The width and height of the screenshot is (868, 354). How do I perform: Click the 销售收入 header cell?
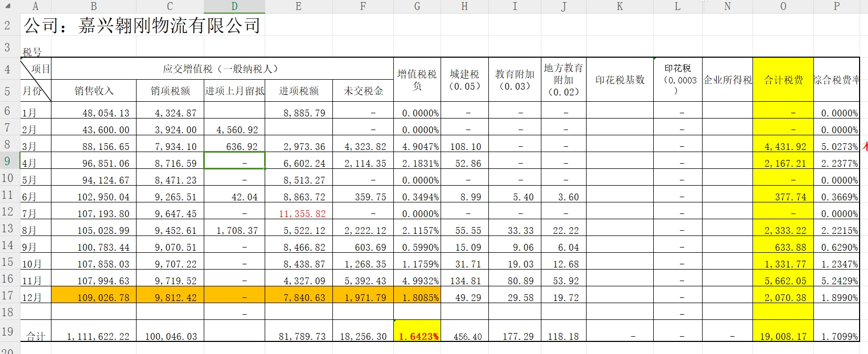(94, 91)
